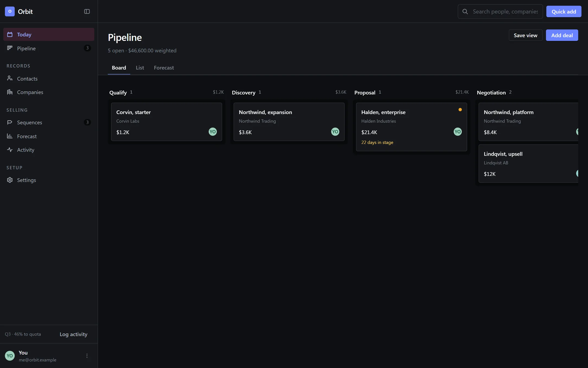Click the person icon beside Contacts
Image resolution: width=588 pixels, height=368 pixels.
point(10,78)
